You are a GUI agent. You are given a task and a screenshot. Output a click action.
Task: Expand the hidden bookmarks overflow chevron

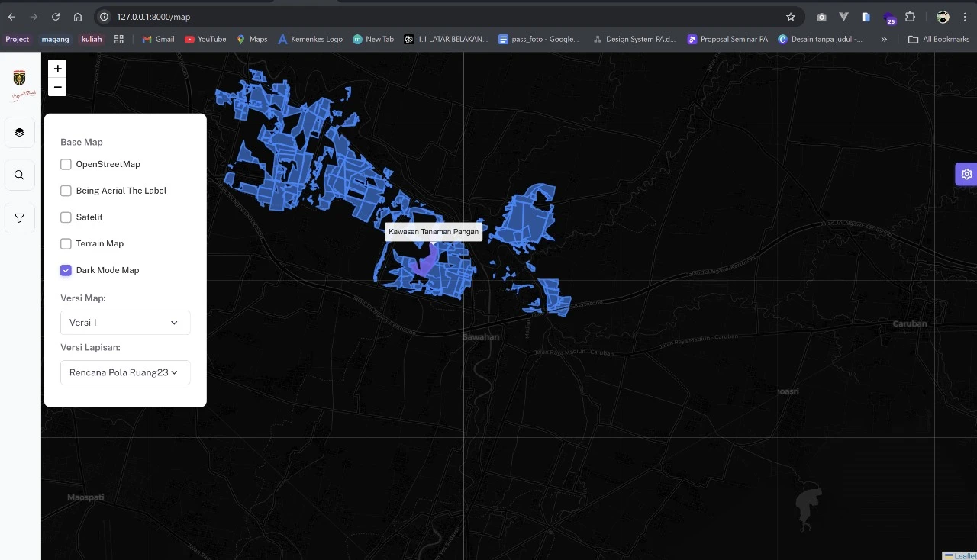coord(884,40)
